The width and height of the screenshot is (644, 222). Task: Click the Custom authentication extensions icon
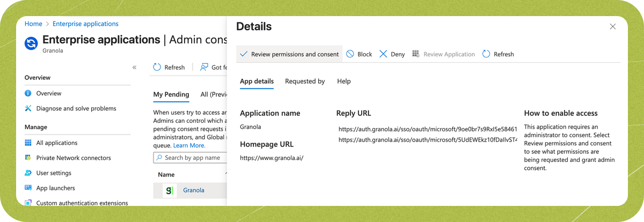(28, 203)
